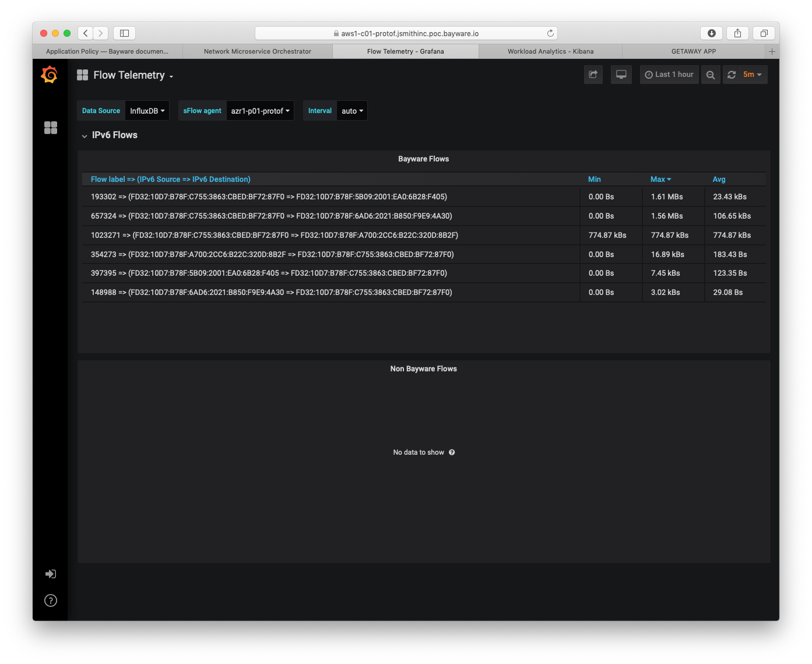Reload page from address bar icon

(x=550, y=33)
